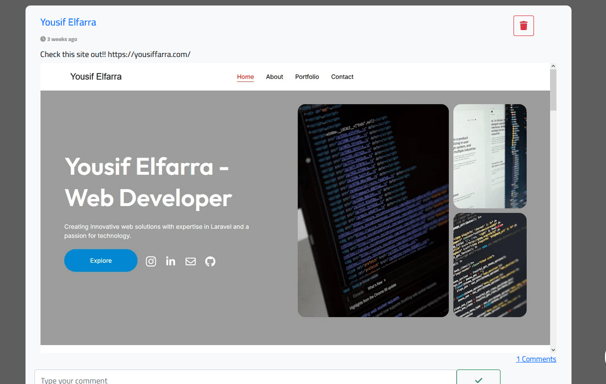The width and height of the screenshot is (606, 384).
Task: Open the 1 Comments link
Action: (x=536, y=359)
